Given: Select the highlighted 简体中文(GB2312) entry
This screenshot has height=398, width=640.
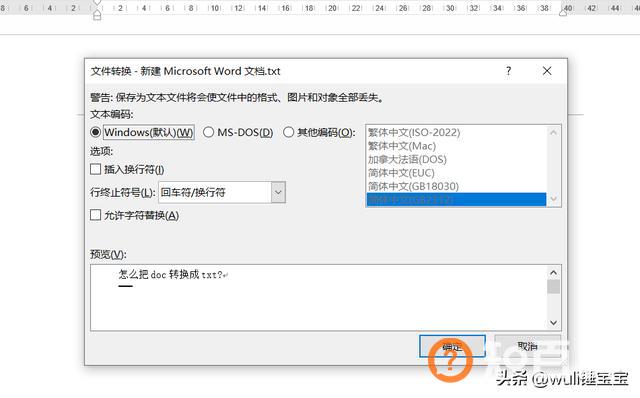Looking at the screenshot, I should pyautogui.click(x=456, y=200).
